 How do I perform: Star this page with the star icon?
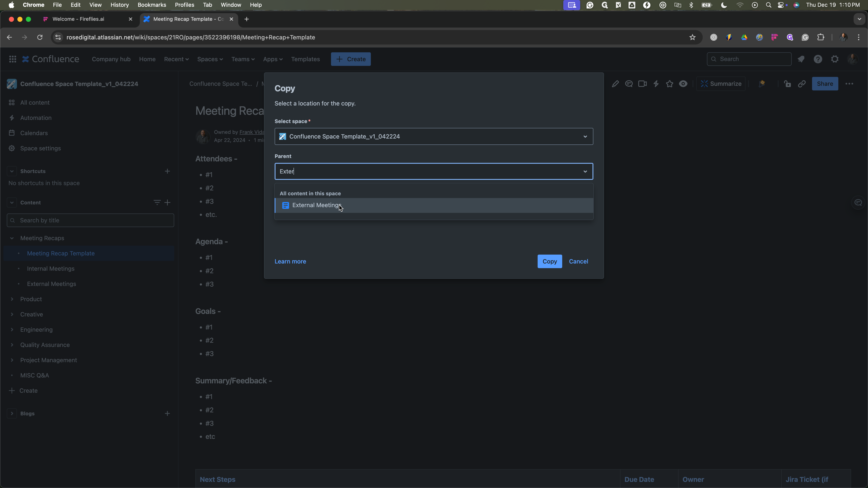(669, 84)
